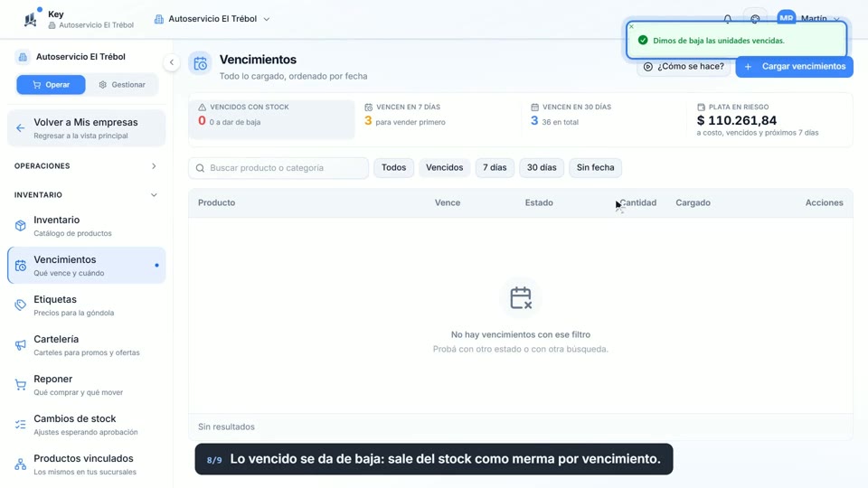This screenshot has width=868, height=488.
Task: Expand the Martín user menu chevron
Action: [836, 19]
